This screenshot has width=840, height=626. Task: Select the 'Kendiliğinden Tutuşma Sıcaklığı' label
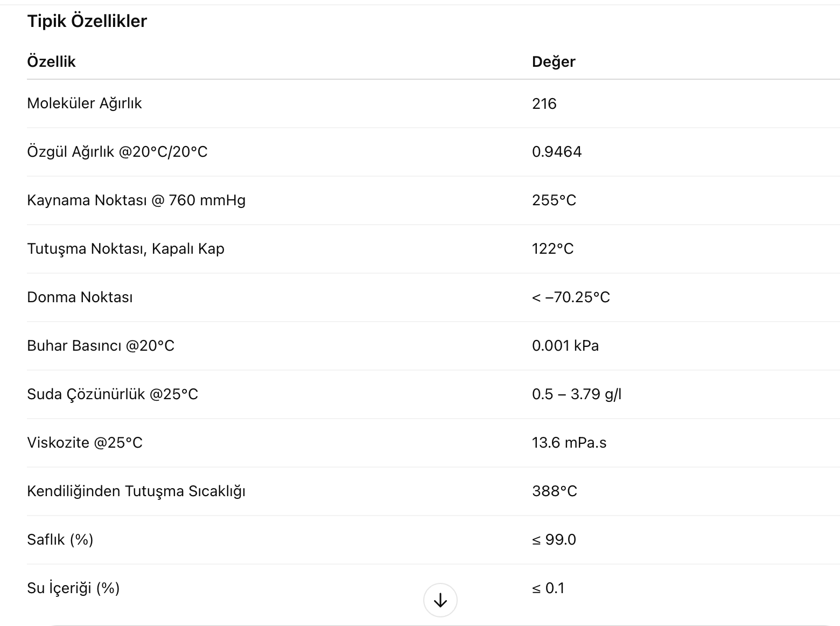click(x=136, y=491)
